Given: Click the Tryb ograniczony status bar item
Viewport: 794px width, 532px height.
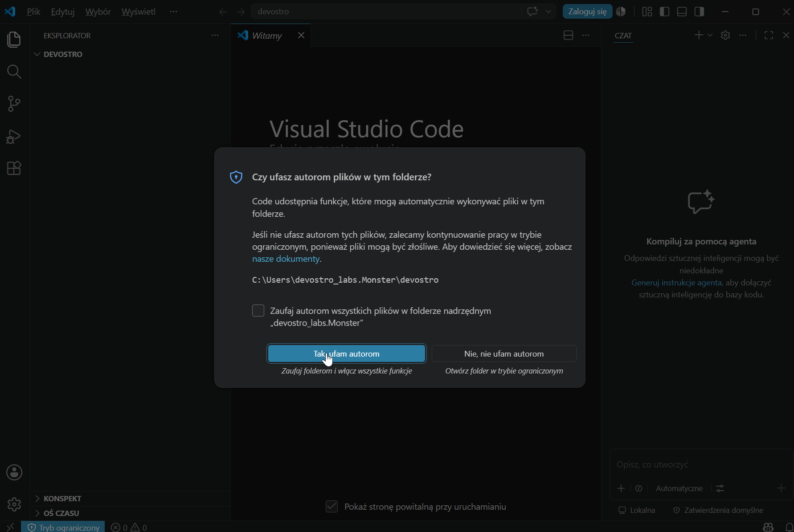Looking at the screenshot, I should (63, 527).
